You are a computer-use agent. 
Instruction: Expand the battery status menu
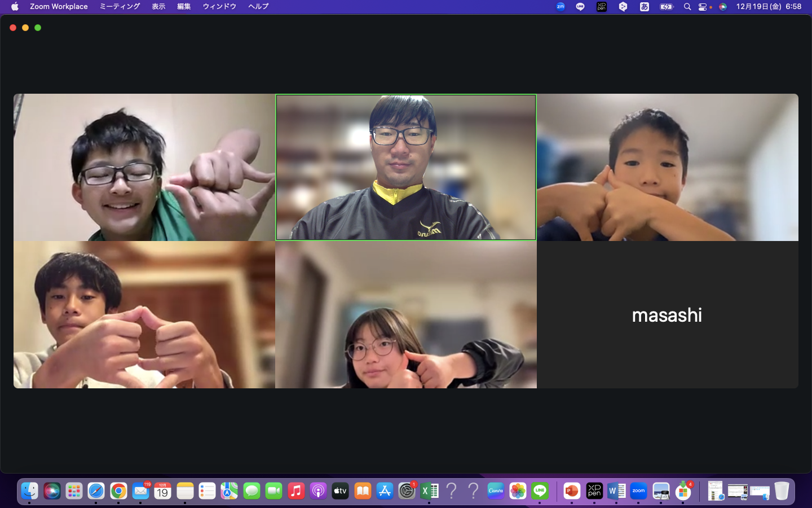tap(667, 7)
